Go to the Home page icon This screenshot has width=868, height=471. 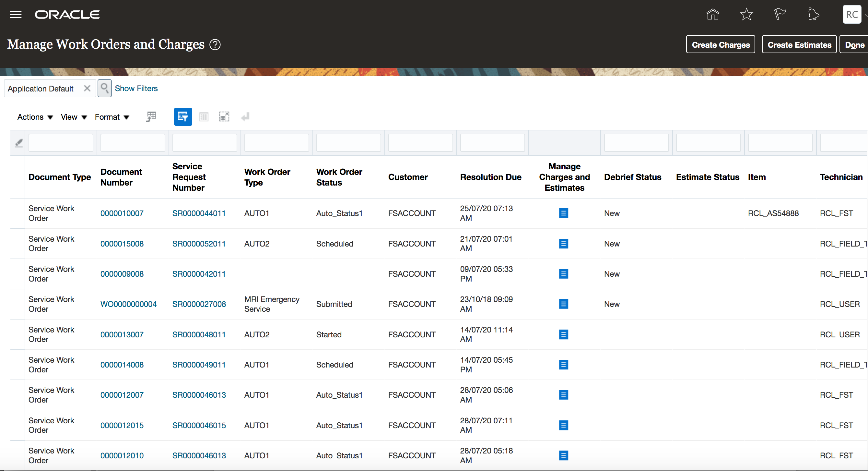(x=713, y=15)
